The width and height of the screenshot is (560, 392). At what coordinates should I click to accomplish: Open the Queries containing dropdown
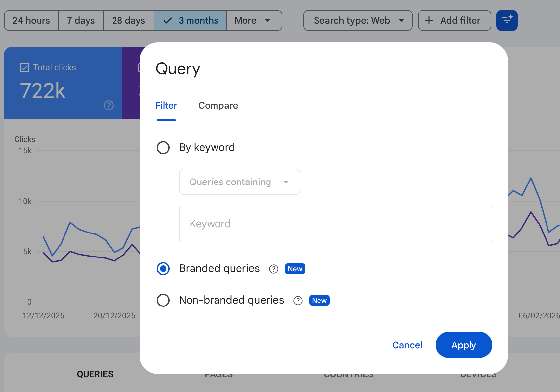[x=240, y=182]
